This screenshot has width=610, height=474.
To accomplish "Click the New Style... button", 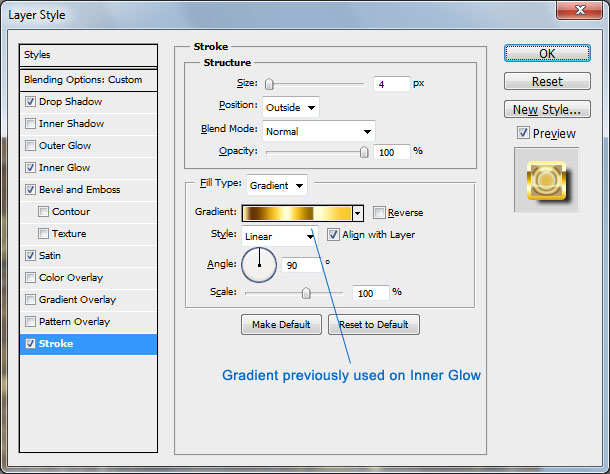I will [547, 109].
